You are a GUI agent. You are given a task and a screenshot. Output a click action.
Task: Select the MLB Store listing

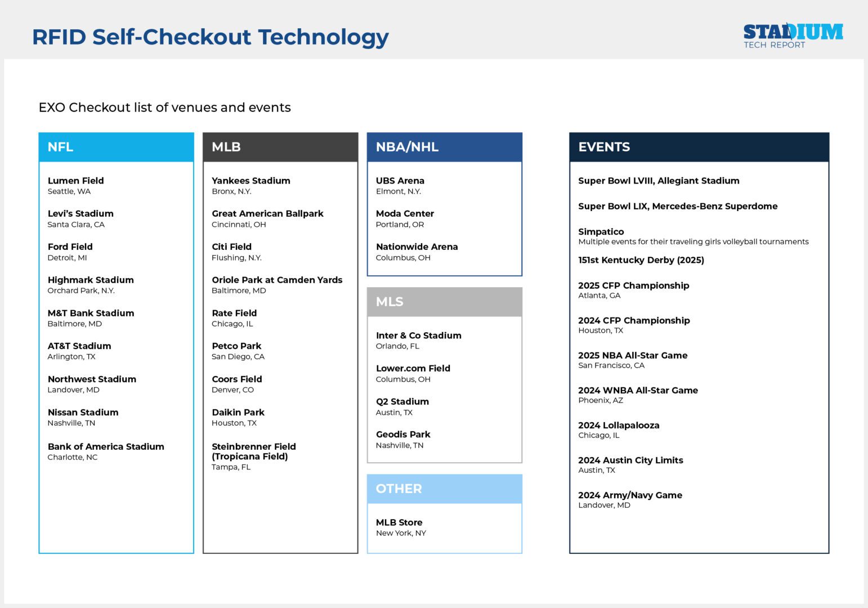click(x=399, y=522)
